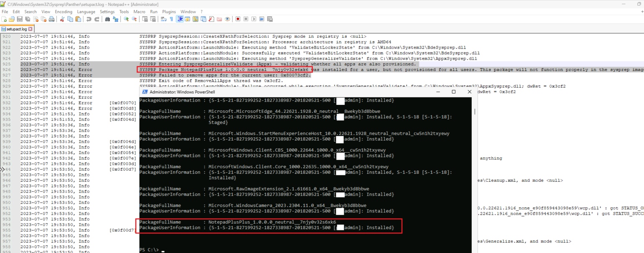Select the setupact.log tab
This screenshot has width=644, height=253.
pyautogui.click(x=17, y=29)
